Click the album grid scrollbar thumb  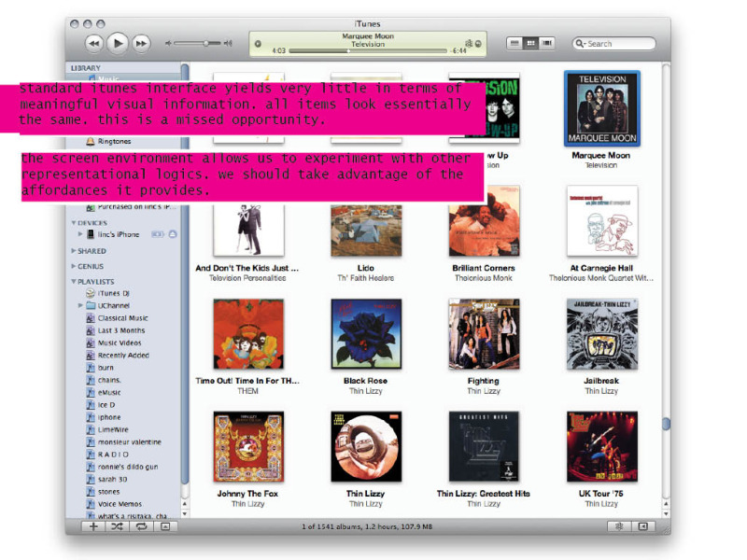(666, 424)
